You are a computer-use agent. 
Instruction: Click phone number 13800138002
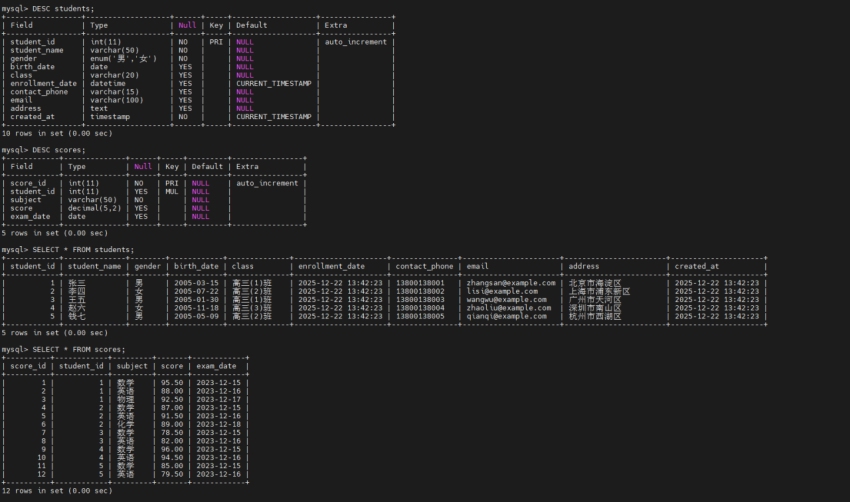[x=420, y=291]
